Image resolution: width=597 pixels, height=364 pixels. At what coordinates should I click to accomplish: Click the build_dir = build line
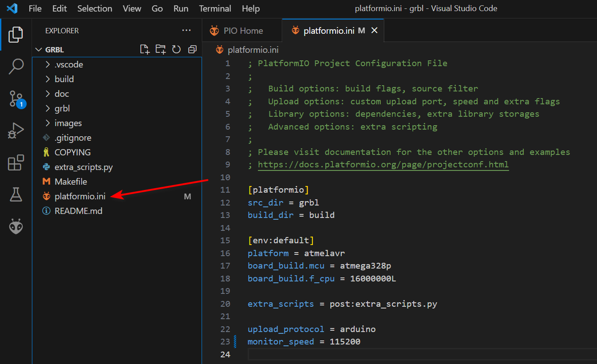(291, 215)
